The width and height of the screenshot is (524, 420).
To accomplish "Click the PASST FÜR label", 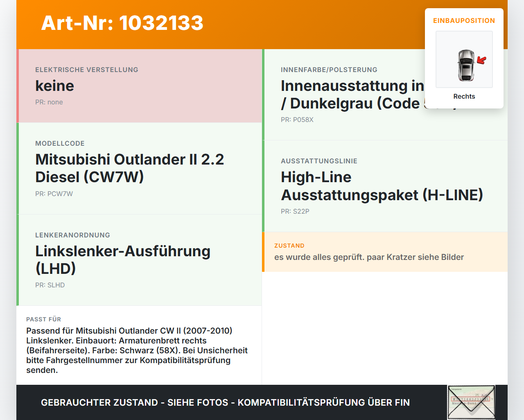I will coord(43,319).
